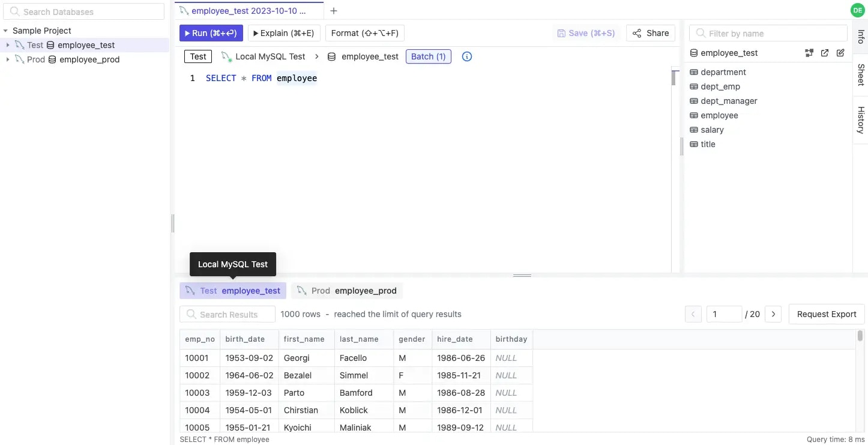Click the emp_no column header
The height and width of the screenshot is (445, 868).
click(200, 339)
